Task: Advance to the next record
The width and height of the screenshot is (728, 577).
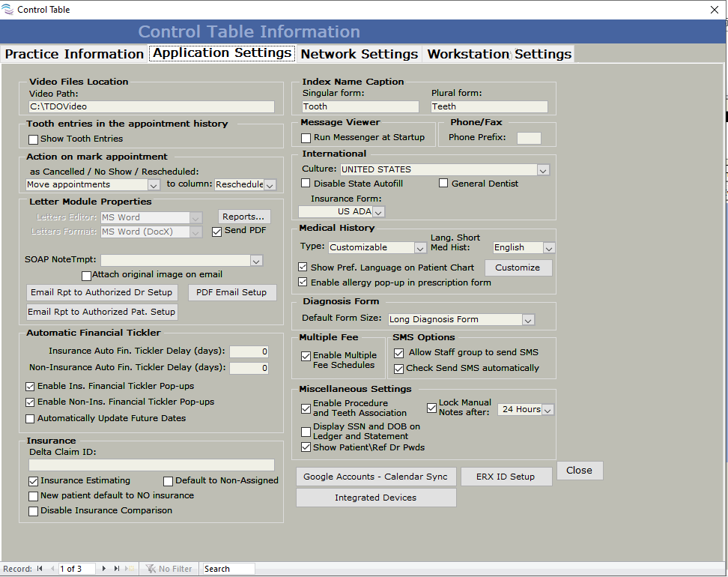Action: point(104,569)
